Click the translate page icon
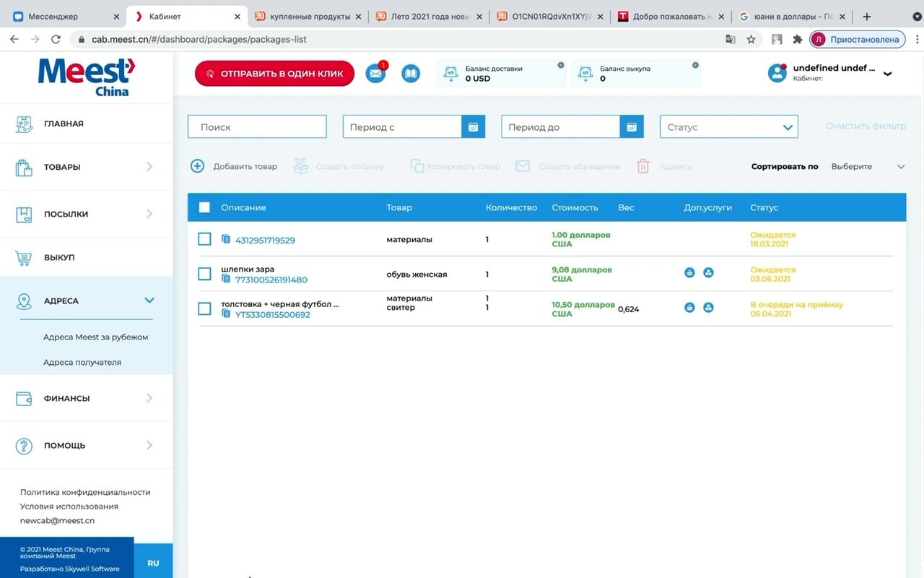Viewport: 924px width, 578px height. click(731, 39)
